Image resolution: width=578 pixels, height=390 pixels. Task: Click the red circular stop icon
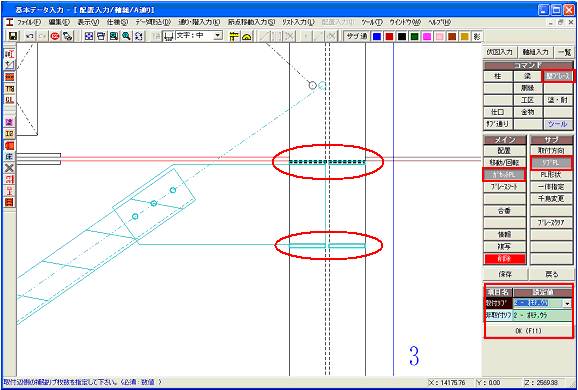click(55, 36)
